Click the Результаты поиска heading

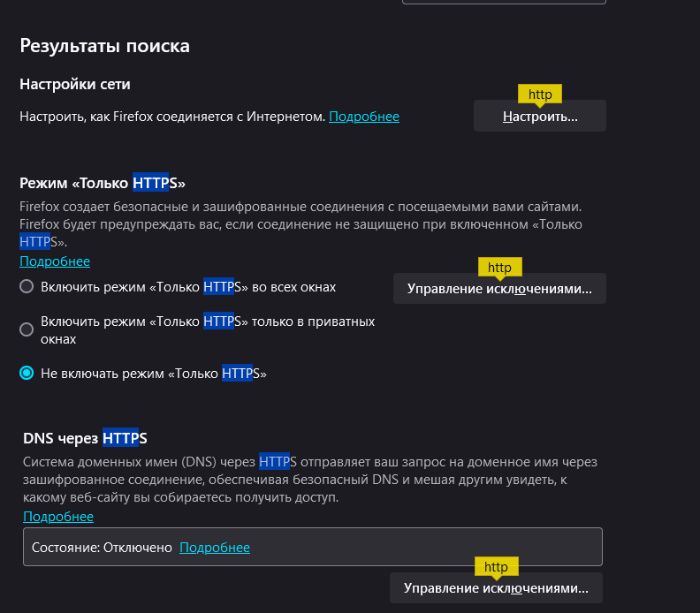pyautogui.click(x=105, y=45)
